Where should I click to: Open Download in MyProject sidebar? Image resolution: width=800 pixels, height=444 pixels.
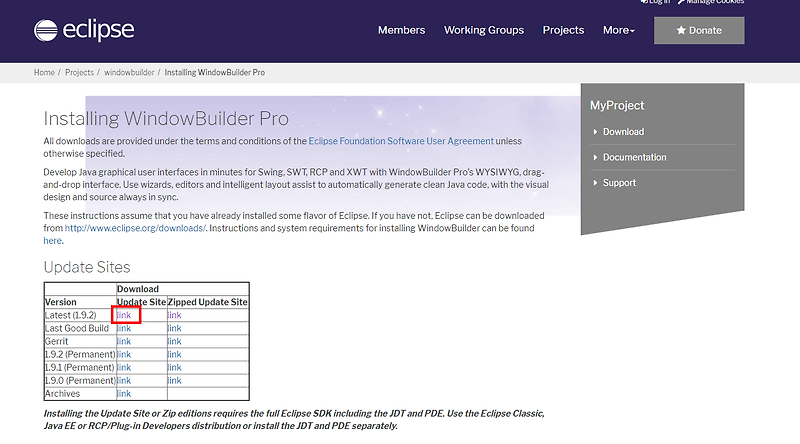(623, 132)
